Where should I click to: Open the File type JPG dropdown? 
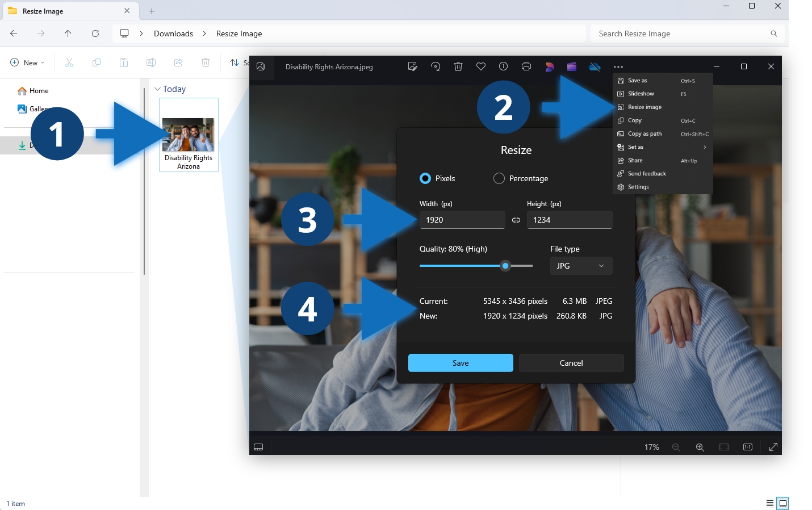point(581,266)
